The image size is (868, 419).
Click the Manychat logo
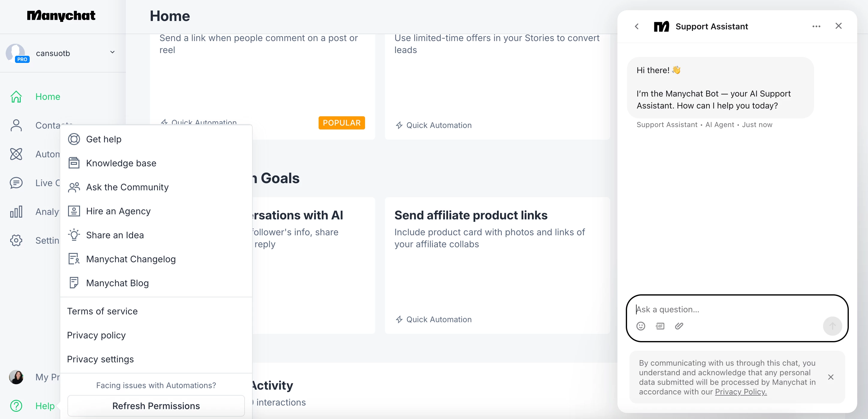61,16
